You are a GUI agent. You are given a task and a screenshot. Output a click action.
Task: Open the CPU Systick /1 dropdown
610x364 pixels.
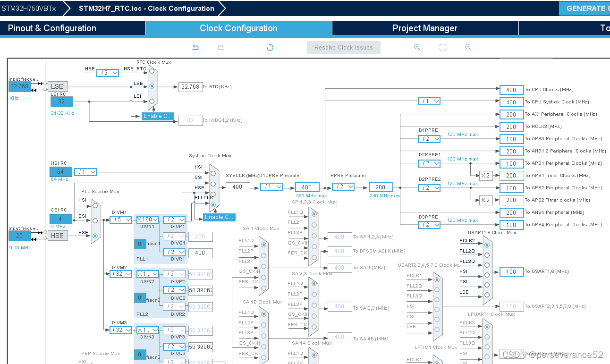pos(429,101)
